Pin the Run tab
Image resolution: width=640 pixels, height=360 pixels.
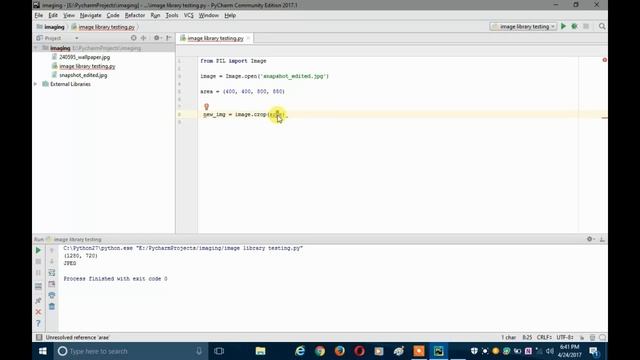[x=38, y=300]
